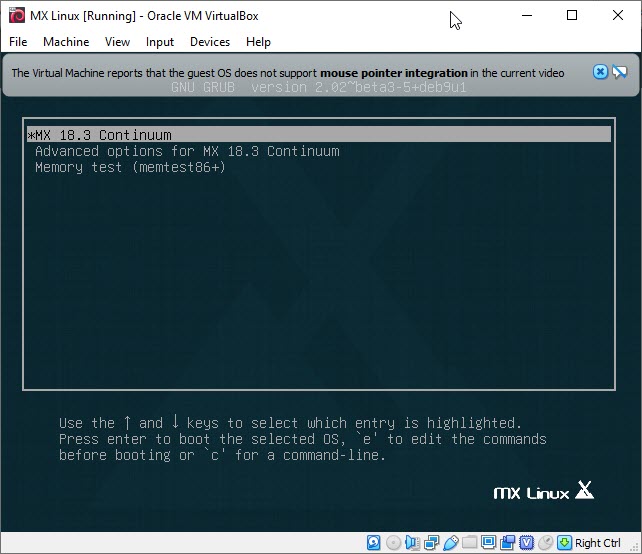Click the mouse integration status icon
This screenshot has width=642, height=554.
pos(546,543)
